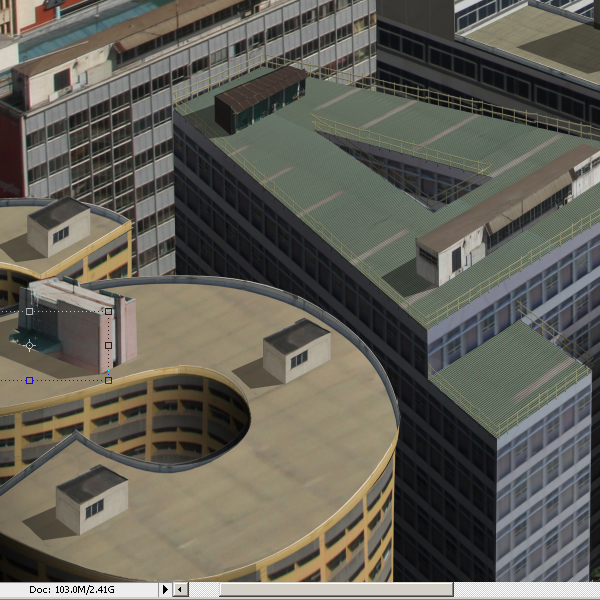Open the status bar options arrow menu
Viewport: 600px width, 600px height.
point(165,589)
